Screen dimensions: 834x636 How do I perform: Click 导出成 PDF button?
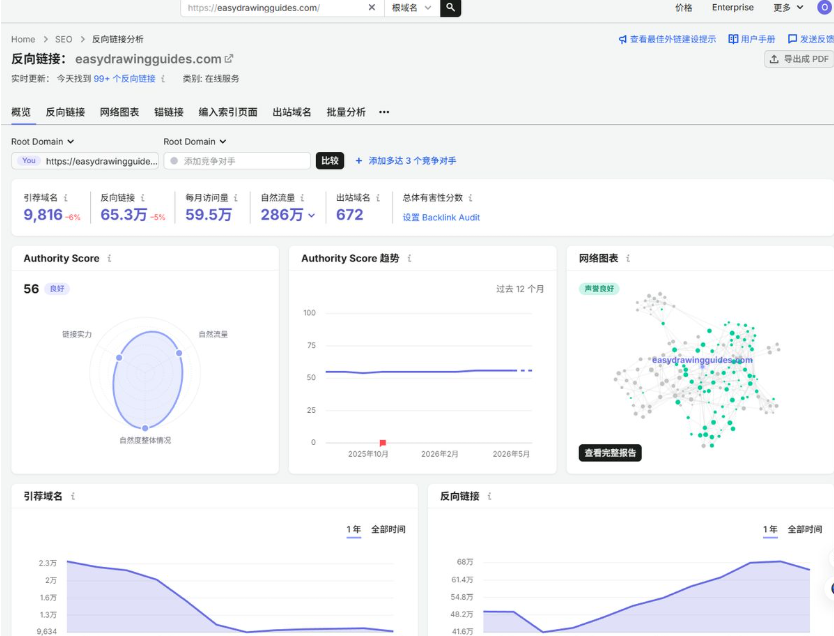pos(799,59)
